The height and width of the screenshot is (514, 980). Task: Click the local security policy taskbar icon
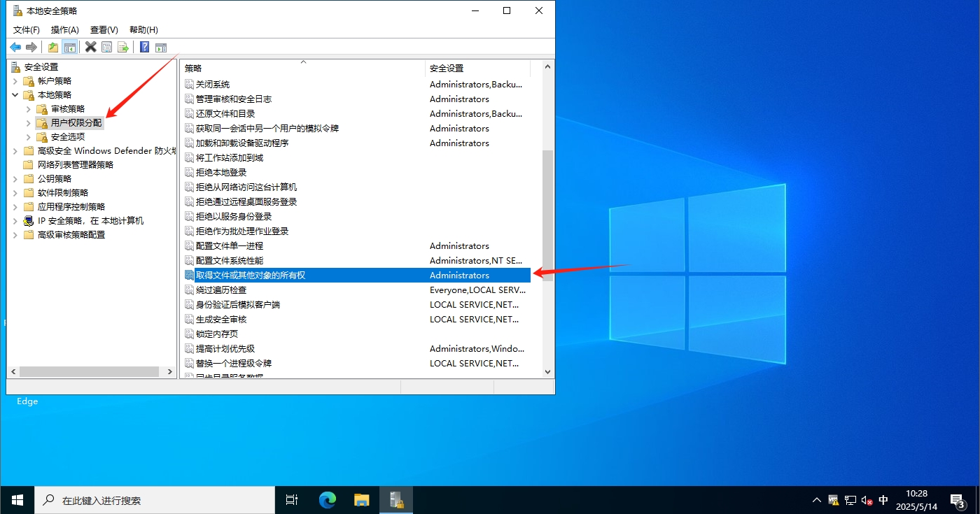coord(396,500)
